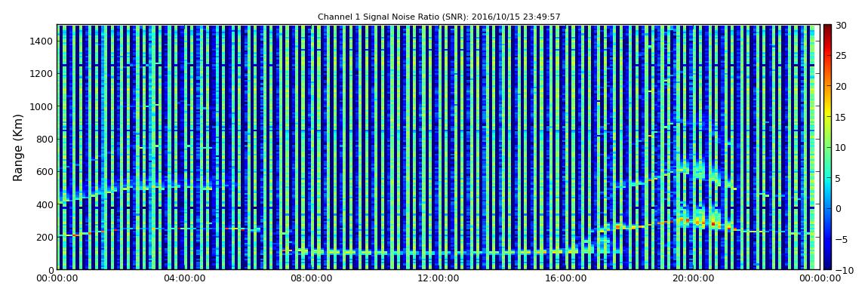Click the 1200 range tick label

(41, 74)
